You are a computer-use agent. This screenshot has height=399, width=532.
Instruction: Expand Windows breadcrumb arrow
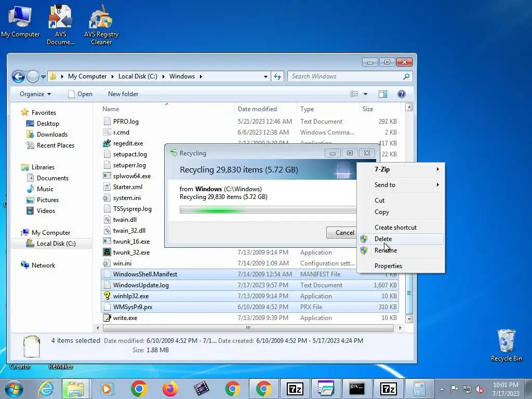(x=201, y=76)
